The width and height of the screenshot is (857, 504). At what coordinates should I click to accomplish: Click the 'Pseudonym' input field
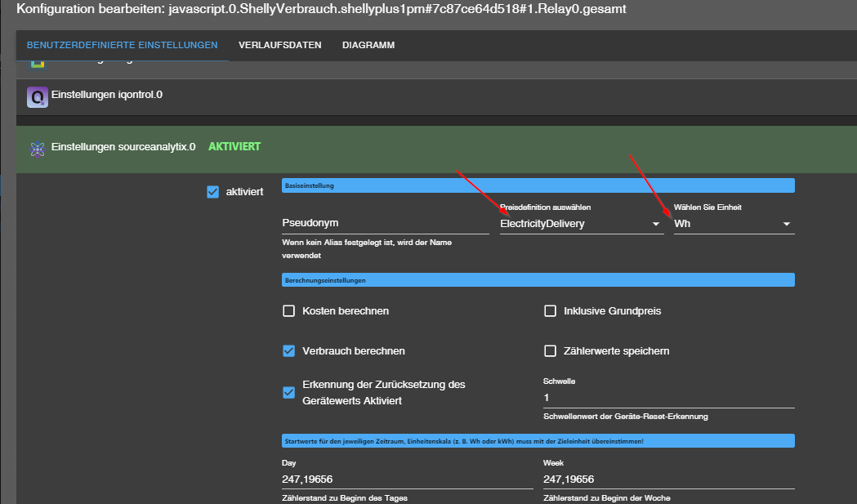point(386,223)
